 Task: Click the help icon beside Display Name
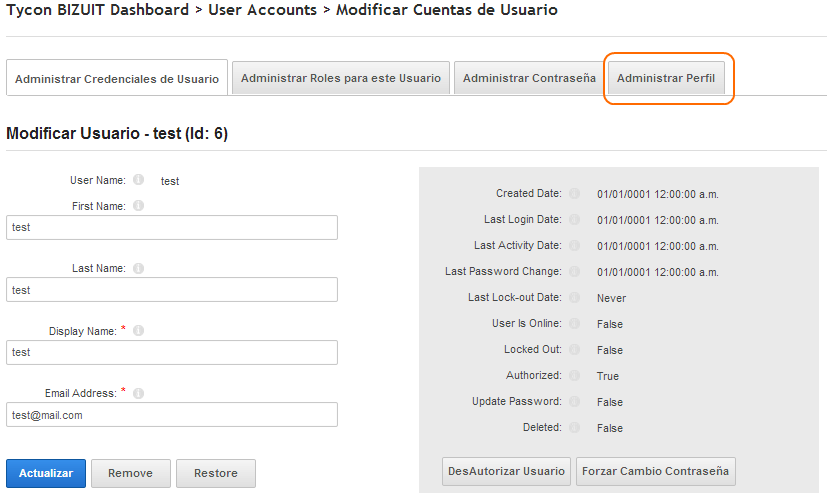(138, 331)
